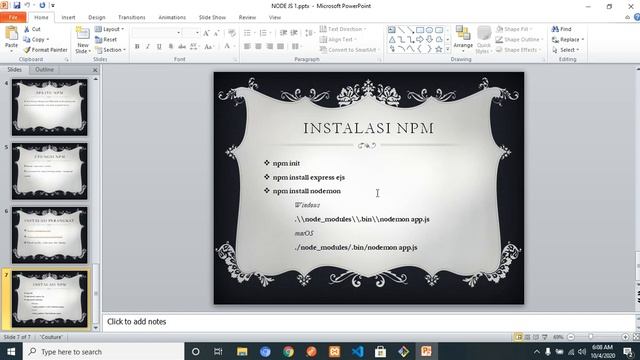This screenshot has width=640, height=360.
Task: Increase list indent level
Action: [x=294, y=33]
